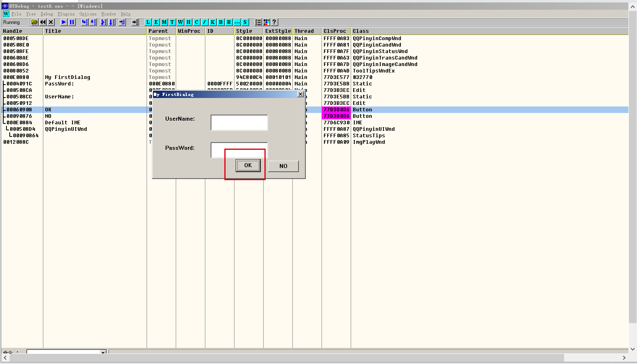Open the Options menu
Viewport: 637px width, 364px height.
[x=88, y=14]
